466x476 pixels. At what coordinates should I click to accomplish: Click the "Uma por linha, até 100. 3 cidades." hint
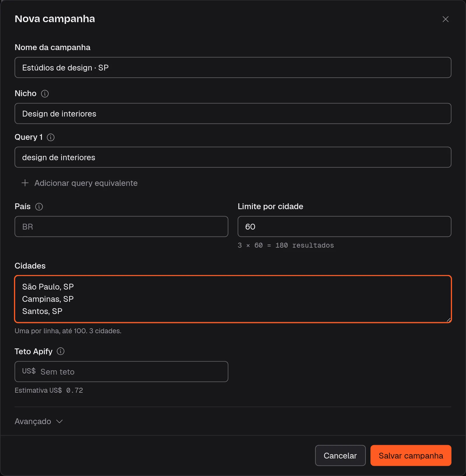point(68,331)
